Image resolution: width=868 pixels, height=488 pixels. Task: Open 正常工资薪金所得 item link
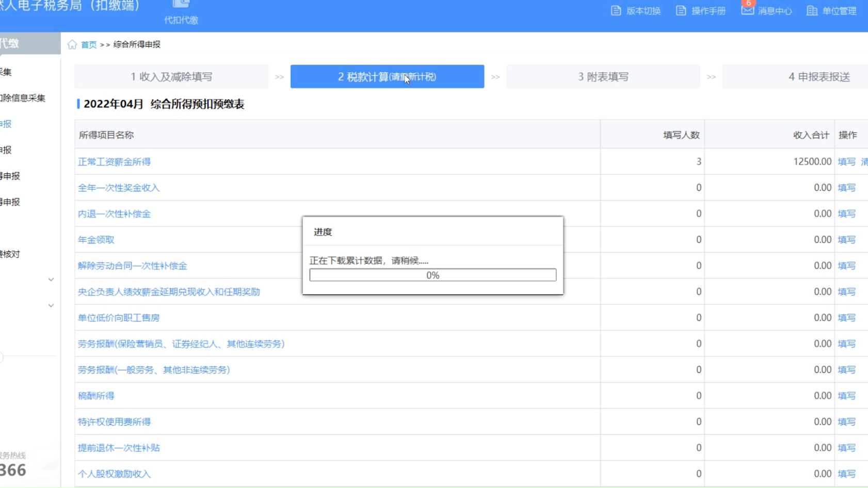[114, 162]
